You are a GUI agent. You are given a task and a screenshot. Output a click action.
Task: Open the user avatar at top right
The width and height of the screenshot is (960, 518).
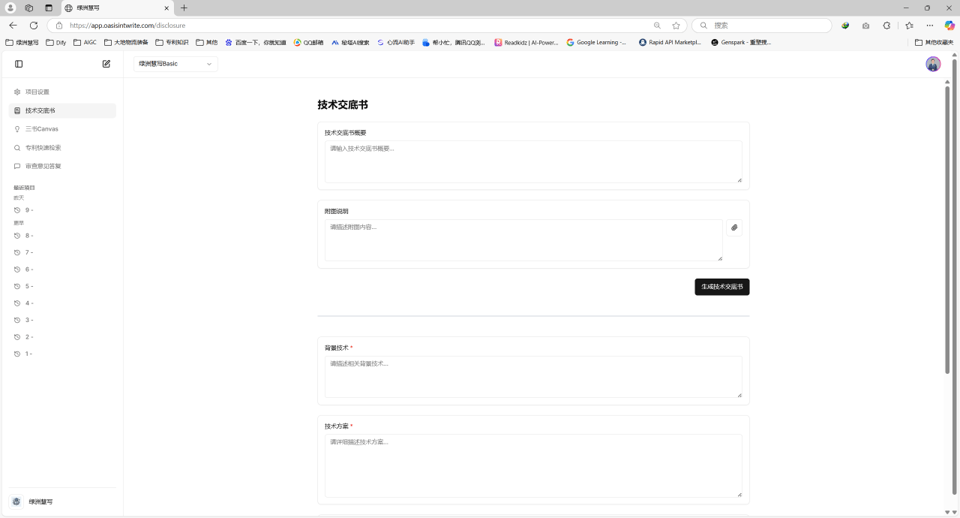pos(932,64)
